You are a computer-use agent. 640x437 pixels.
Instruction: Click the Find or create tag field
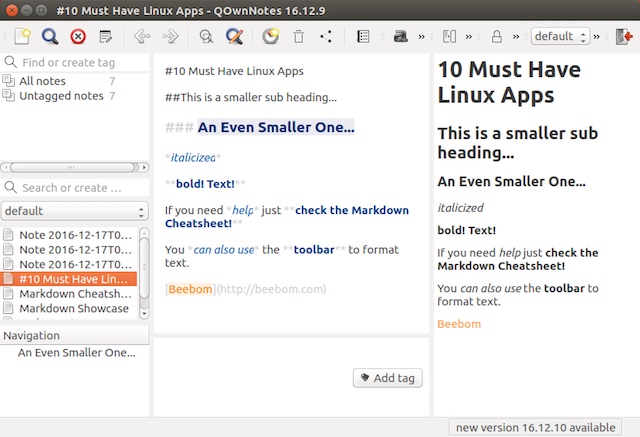click(x=75, y=62)
